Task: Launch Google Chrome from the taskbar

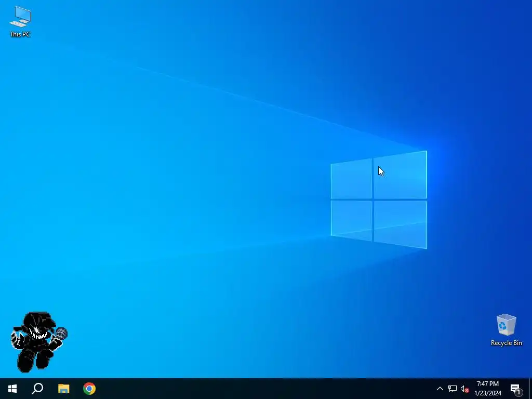Action: coord(89,389)
